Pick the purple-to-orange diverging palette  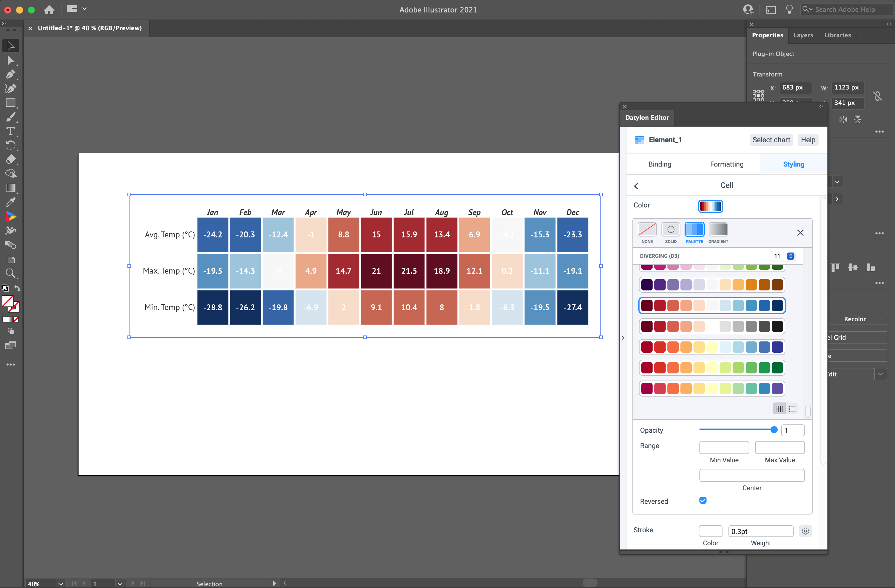712,285
